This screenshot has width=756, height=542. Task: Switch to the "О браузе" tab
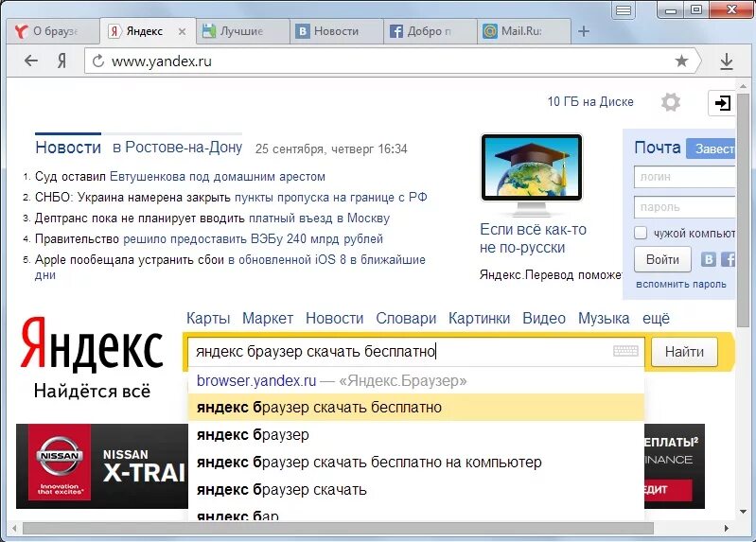(x=54, y=31)
